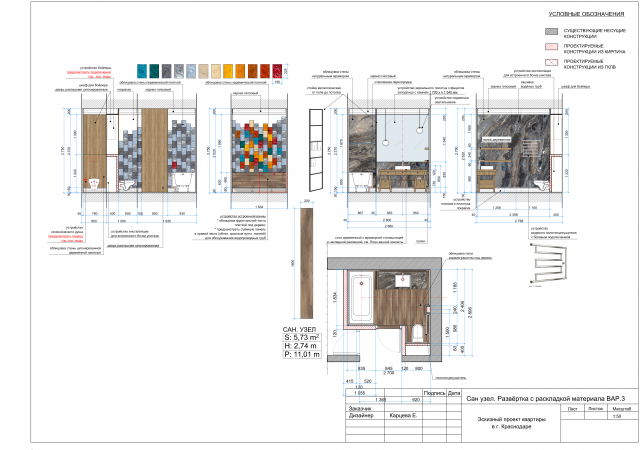This screenshot has width=640, height=450.
Task: Click legend text 'СУЩЕСТВУЮЩИЕ НЕСУЩИЕ КОНСТРУКЦИИ'
Action: tap(595, 33)
